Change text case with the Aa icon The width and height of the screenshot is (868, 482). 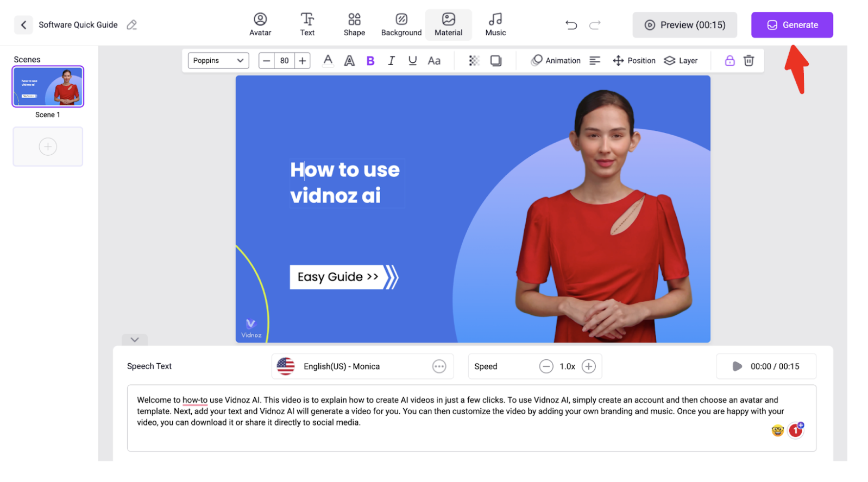(x=434, y=61)
